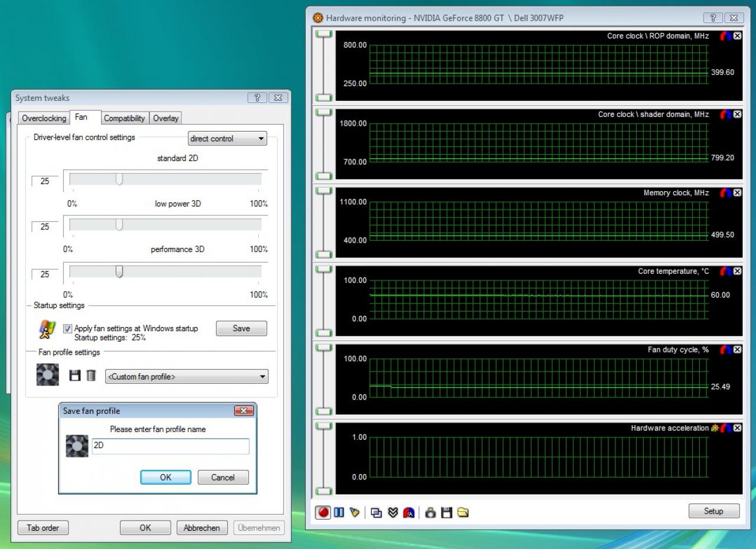Click OK at the bottom of System tweaks
The image size is (756, 549).
coord(145,528)
